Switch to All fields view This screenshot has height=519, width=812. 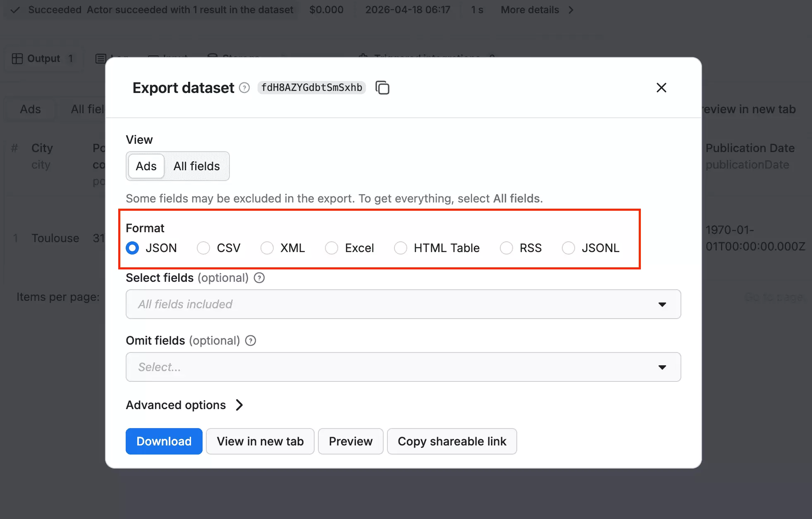196,166
